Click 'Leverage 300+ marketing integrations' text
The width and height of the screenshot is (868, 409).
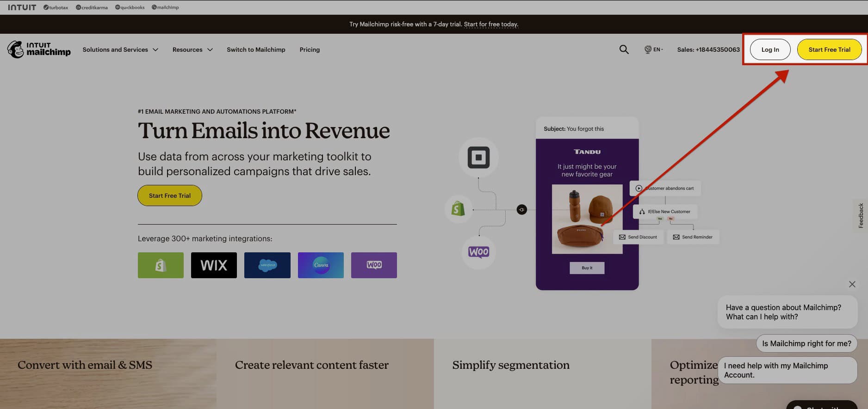(205, 238)
